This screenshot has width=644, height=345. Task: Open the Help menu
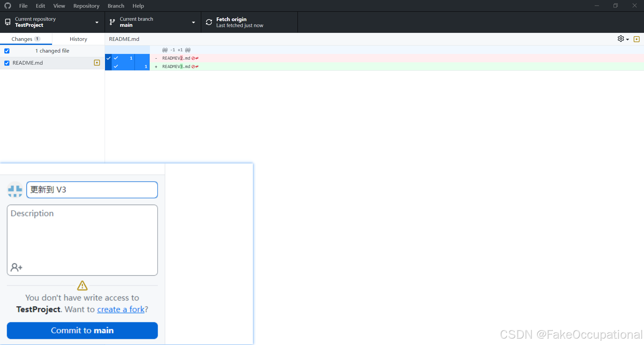(x=138, y=6)
